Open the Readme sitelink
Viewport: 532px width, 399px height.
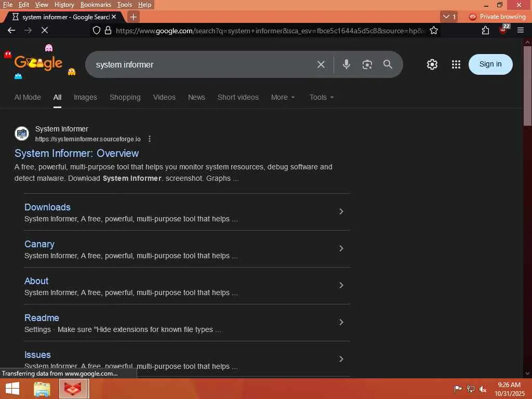click(42, 318)
